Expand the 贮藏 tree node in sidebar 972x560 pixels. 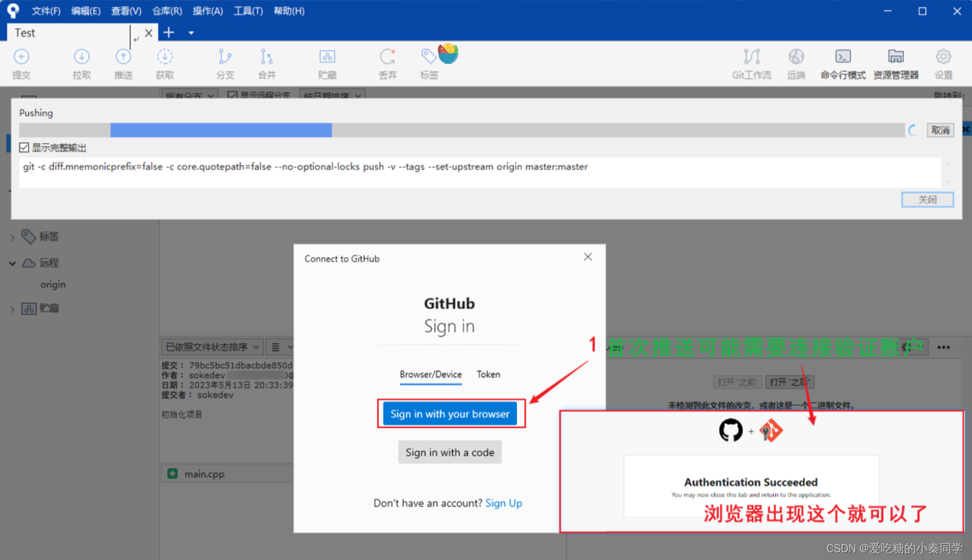pyautogui.click(x=12, y=309)
